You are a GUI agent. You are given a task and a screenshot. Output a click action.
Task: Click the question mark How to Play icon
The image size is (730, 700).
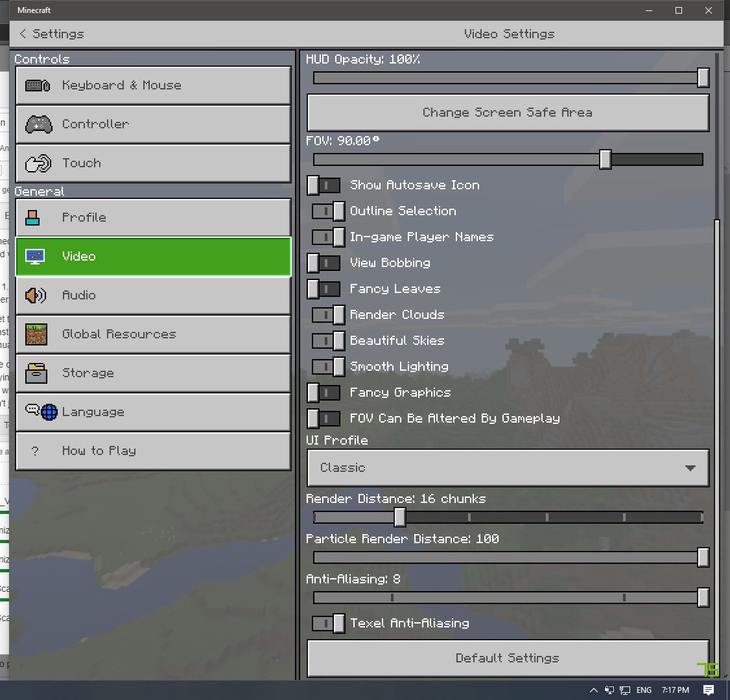point(35,451)
